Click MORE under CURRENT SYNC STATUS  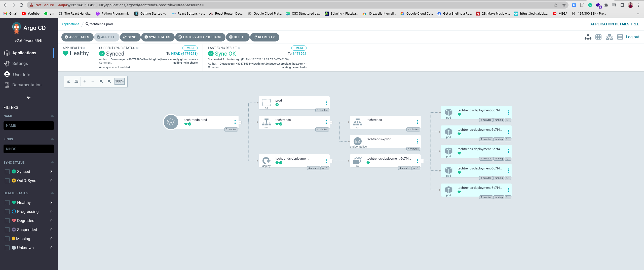pos(191,48)
